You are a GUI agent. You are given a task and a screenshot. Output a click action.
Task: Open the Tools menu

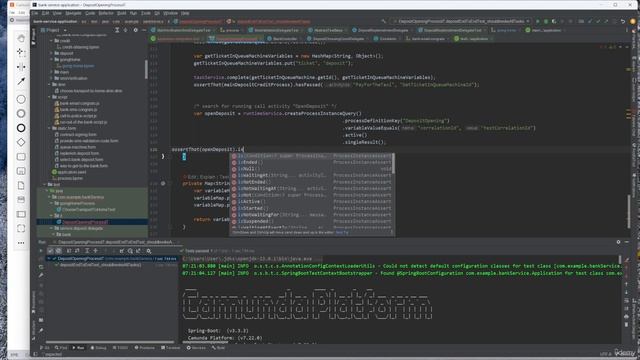point(146,13)
